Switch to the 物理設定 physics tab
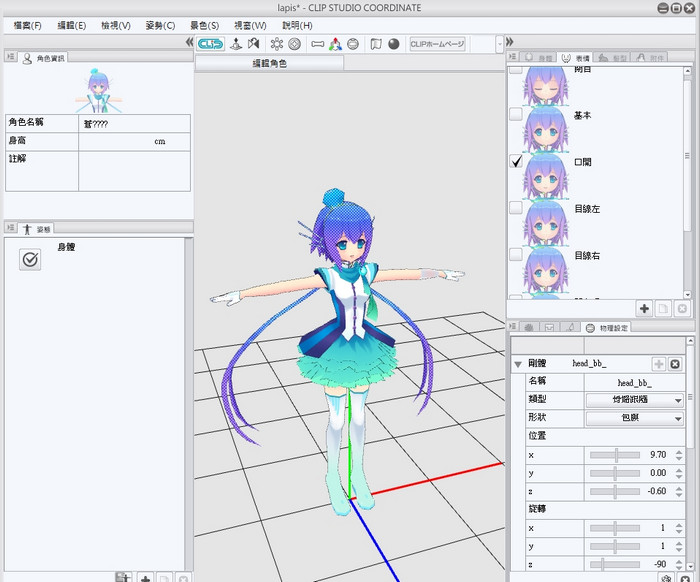The image size is (700, 582). (x=607, y=328)
